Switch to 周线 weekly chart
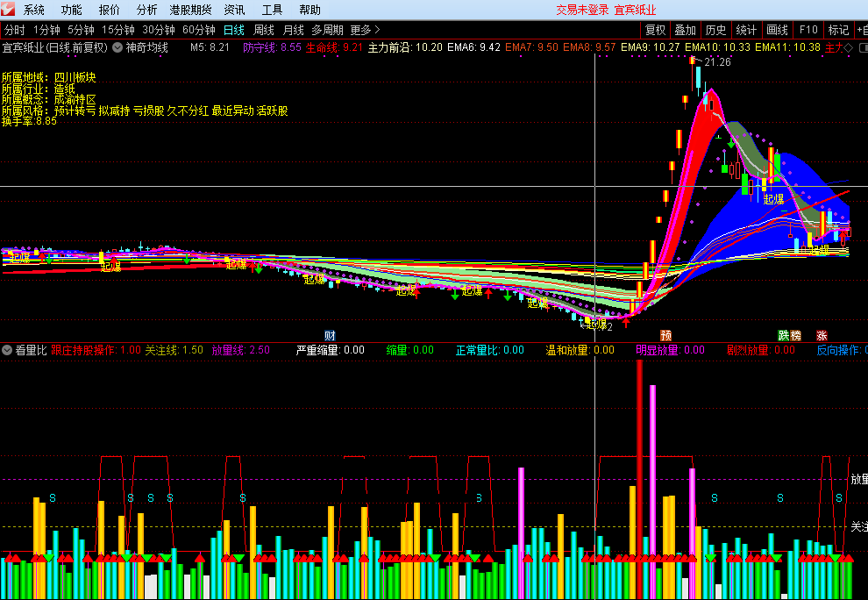The width and height of the screenshot is (868, 600). point(264,30)
